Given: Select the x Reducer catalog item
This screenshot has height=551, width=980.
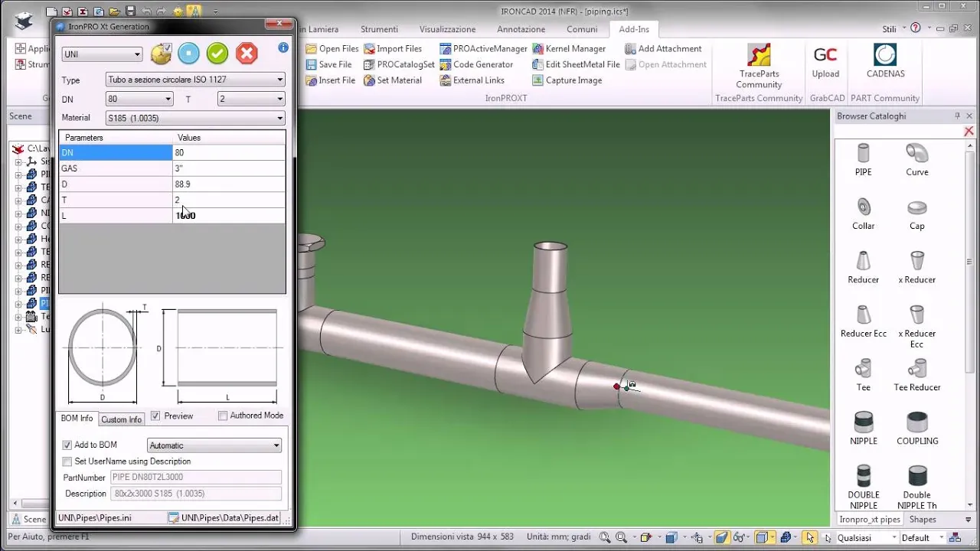Looking at the screenshot, I should pos(917,267).
